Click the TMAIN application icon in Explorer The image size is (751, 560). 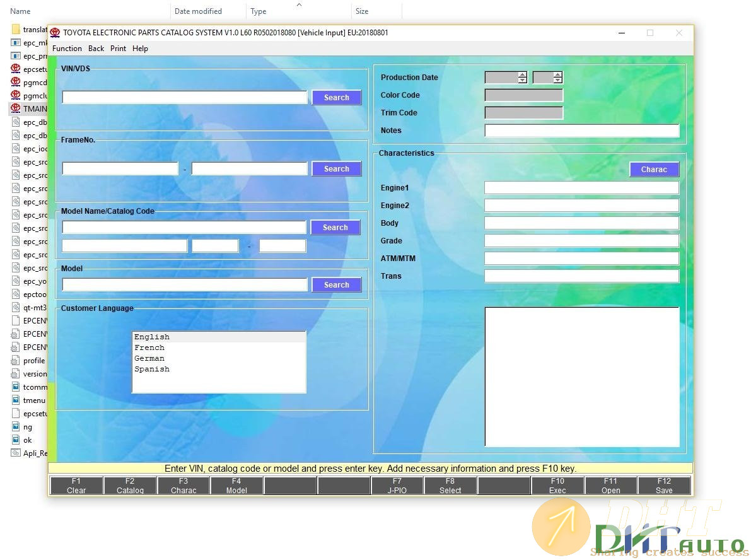coord(16,108)
